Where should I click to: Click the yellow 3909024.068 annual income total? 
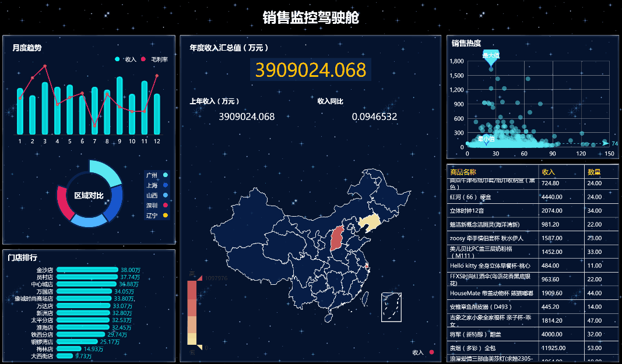tap(311, 70)
